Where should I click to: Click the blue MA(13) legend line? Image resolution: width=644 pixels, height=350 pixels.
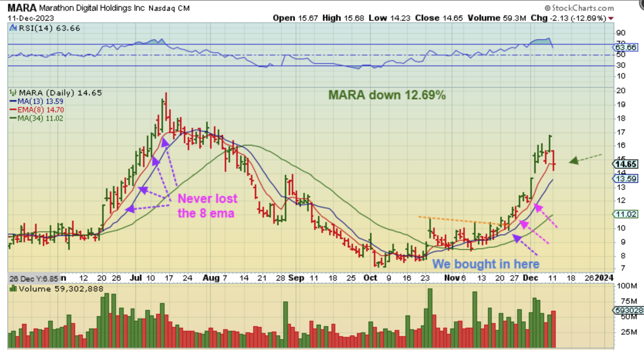(13, 102)
